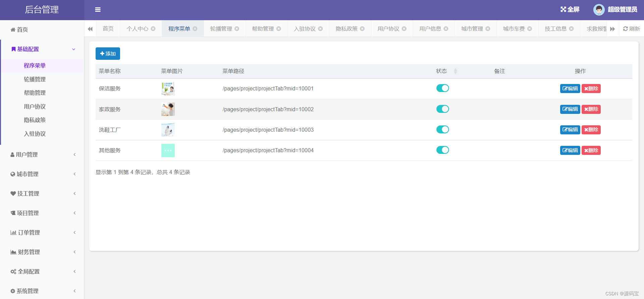The width and height of the screenshot is (644, 299).
Task: Open 洗鞋工厂 menu image thumbnail
Action: pos(168,130)
